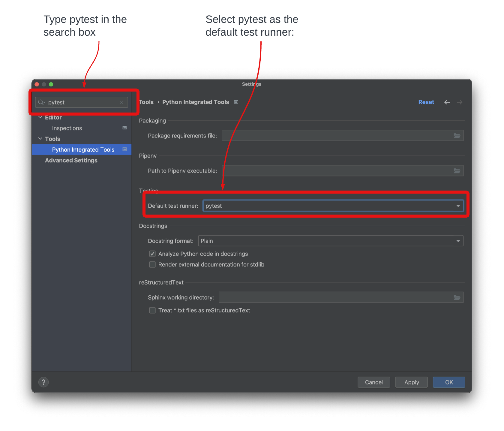Screen dimensions: 504x431
Task: Browse for the Sphinx working directory
Action: tap(457, 297)
